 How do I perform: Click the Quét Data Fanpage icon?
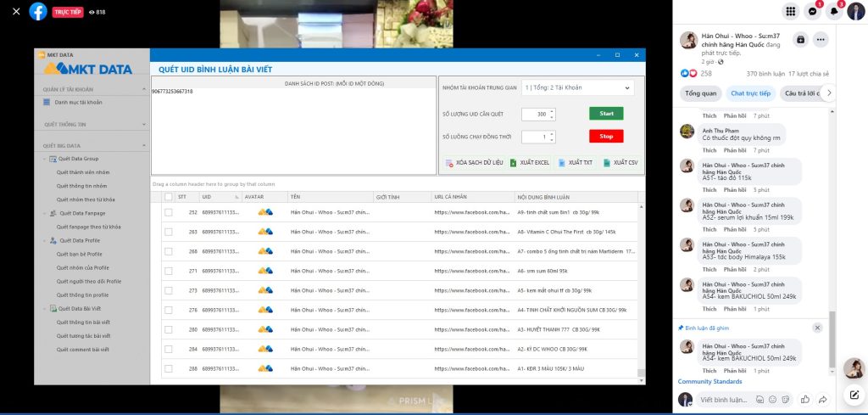53,213
